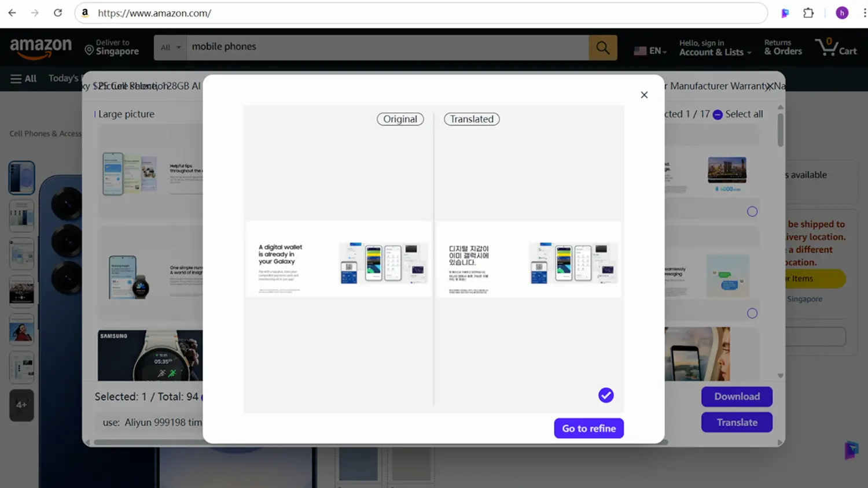Open the EN language selector
Viewport: 868px width, 488px height.
[x=650, y=50]
